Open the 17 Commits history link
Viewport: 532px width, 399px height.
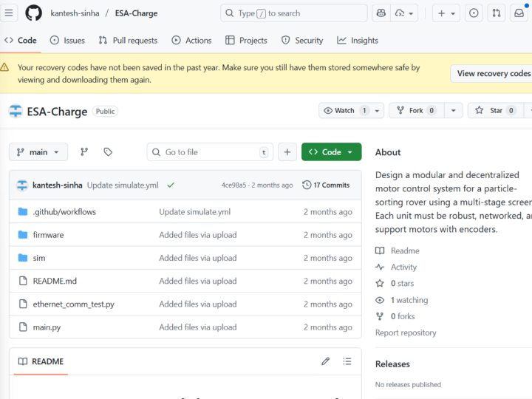[x=326, y=185]
